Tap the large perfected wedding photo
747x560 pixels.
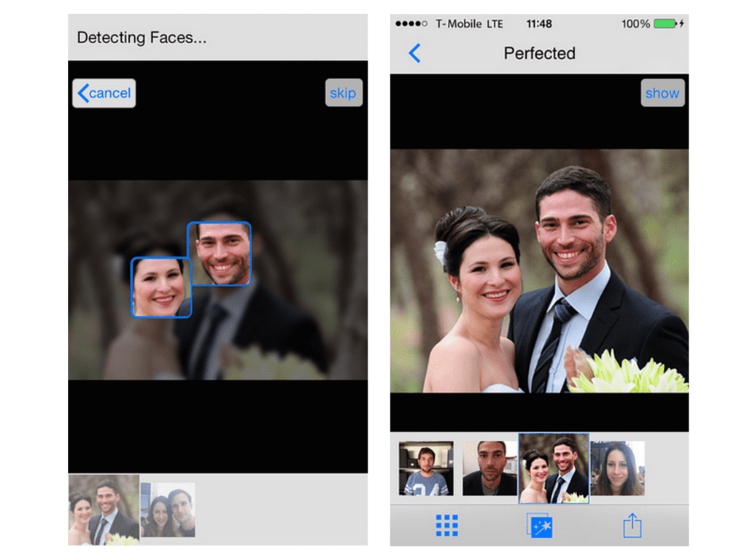539,271
